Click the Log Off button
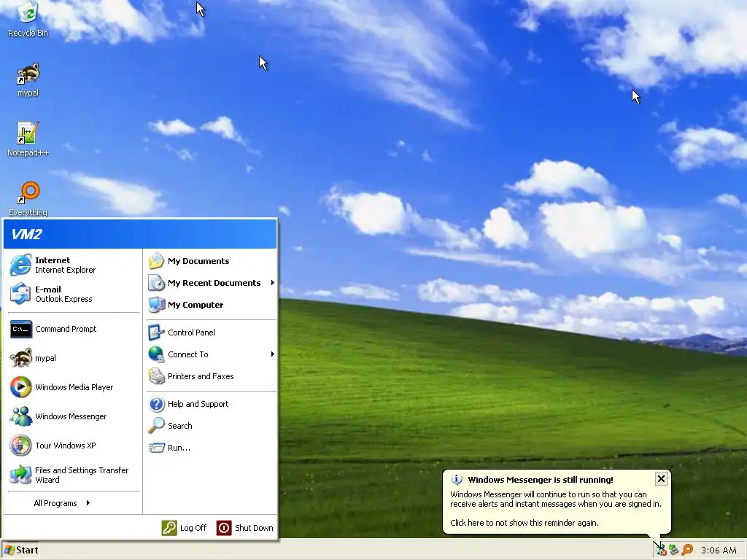The image size is (747, 560). [x=185, y=528]
